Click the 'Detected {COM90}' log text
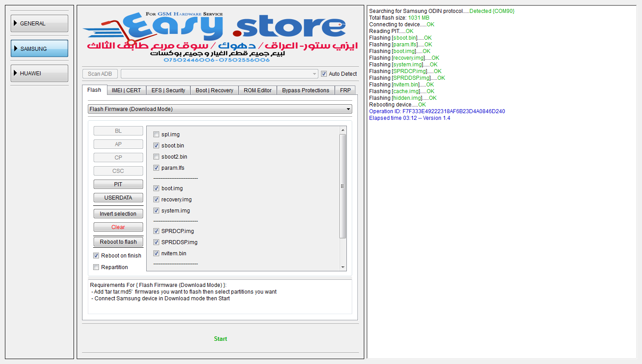642x364 pixels. [492, 11]
